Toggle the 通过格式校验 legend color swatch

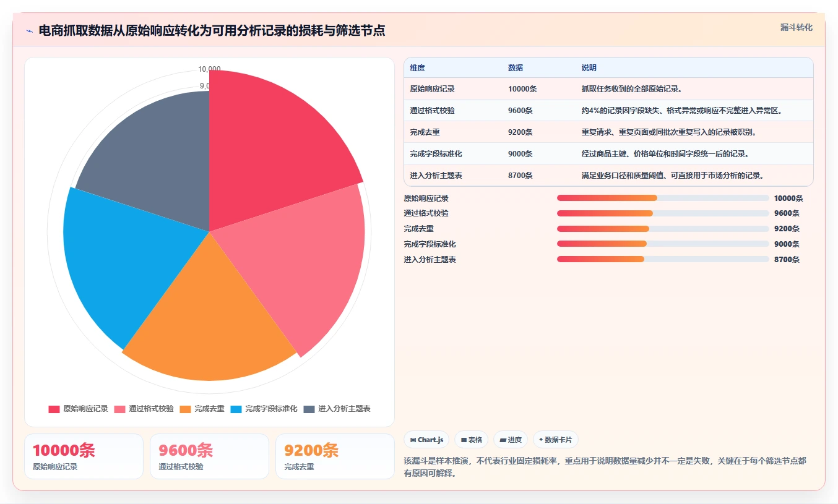coord(120,409)
